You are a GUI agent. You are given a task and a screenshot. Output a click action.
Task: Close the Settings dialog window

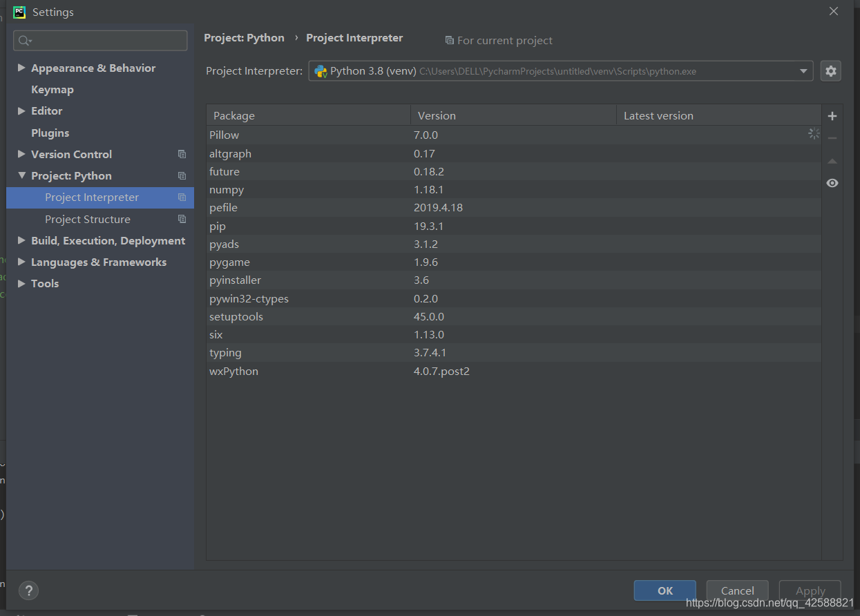click(834, 11)
